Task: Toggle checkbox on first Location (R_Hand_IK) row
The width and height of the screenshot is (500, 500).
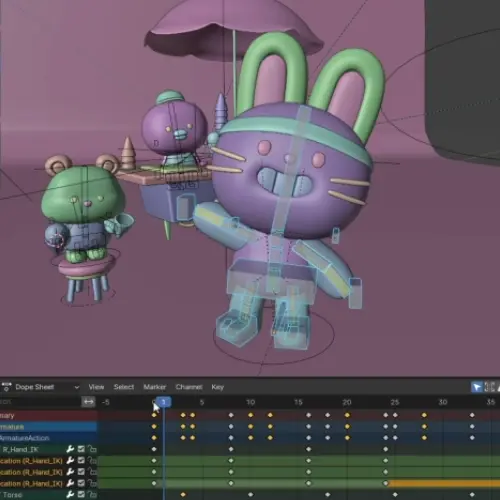Action: click(x=81, y=461)
